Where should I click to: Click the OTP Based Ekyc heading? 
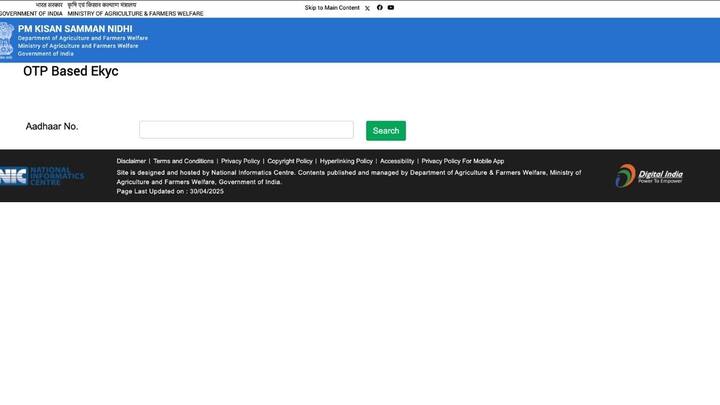coord(71,71)
